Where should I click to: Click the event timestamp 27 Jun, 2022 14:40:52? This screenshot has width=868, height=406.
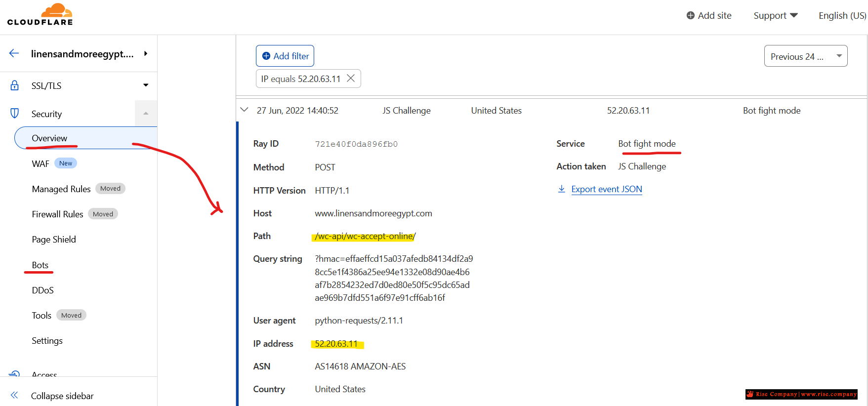(297, 111)
